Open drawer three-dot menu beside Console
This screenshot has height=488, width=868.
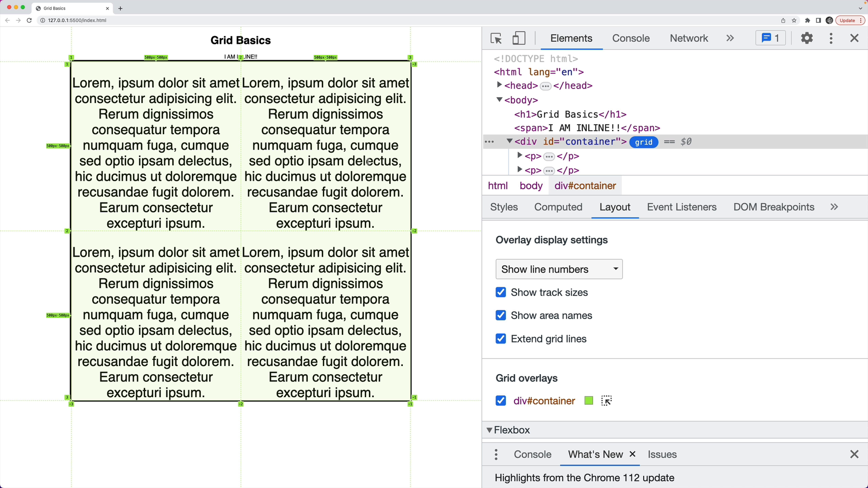496,455
